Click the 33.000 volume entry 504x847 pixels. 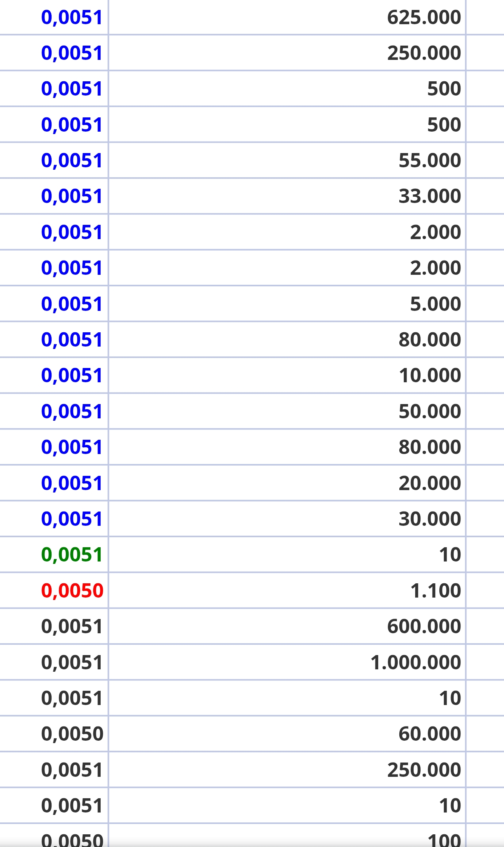[x=429, y=196]
